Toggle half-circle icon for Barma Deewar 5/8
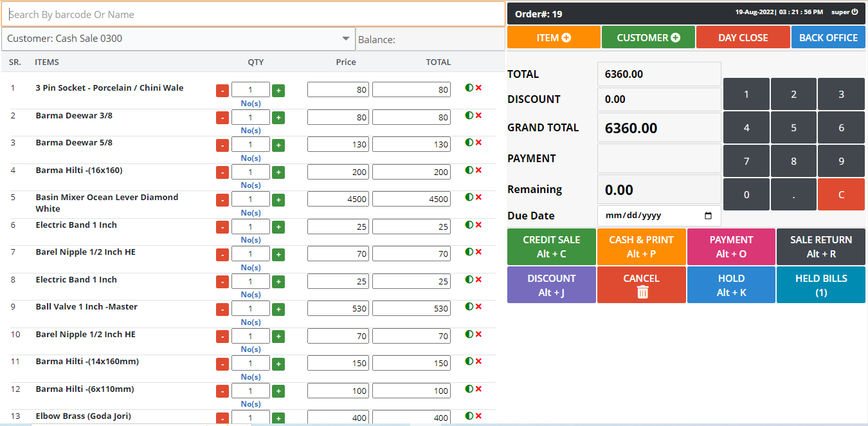 [x=469, y=142]
